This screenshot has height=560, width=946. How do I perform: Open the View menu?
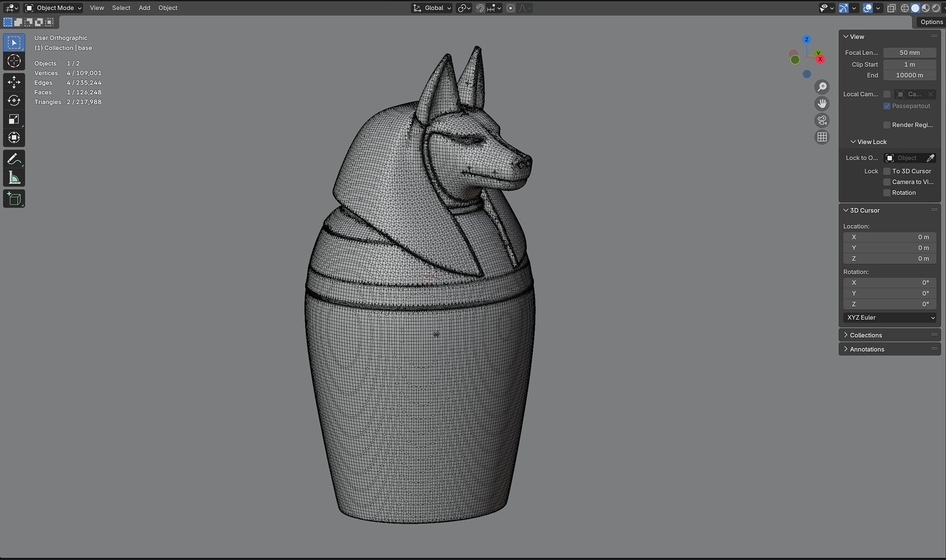coord(96,8)
